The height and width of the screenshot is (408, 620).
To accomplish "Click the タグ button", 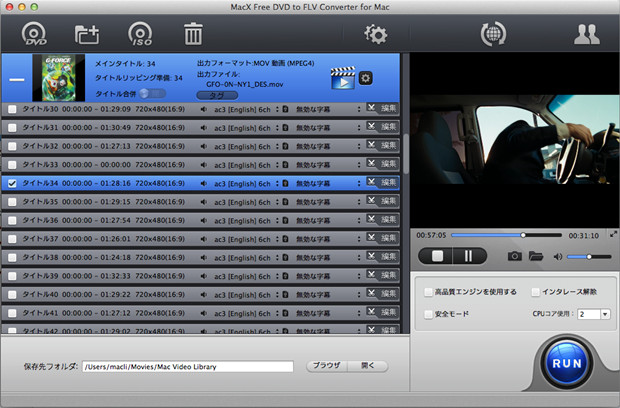I will (x=217, y=95).
